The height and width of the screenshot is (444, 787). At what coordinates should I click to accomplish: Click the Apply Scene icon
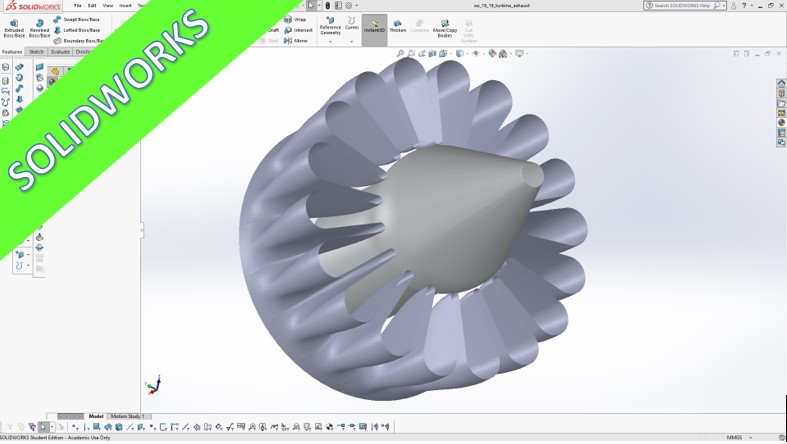click(502, 54)
